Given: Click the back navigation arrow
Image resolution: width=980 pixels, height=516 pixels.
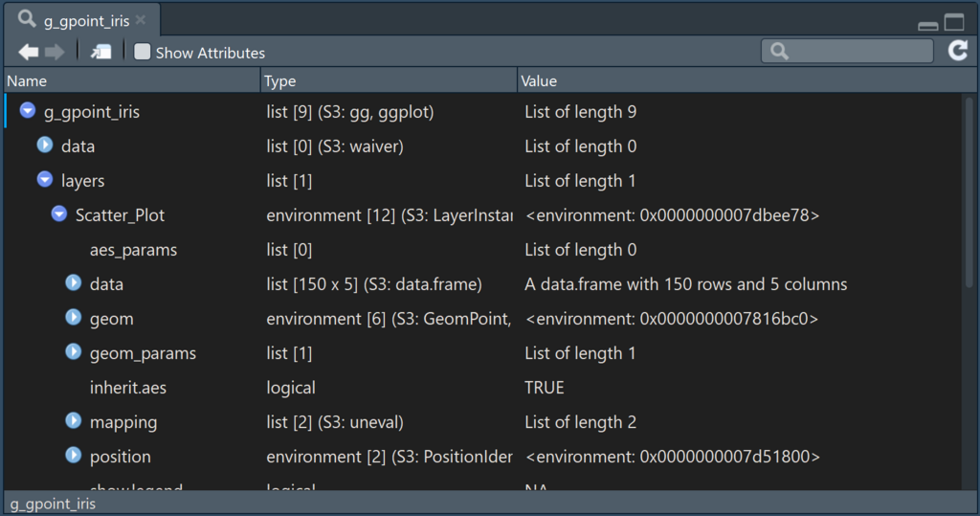Looking at the screenshot, I should tap(28, 52).
